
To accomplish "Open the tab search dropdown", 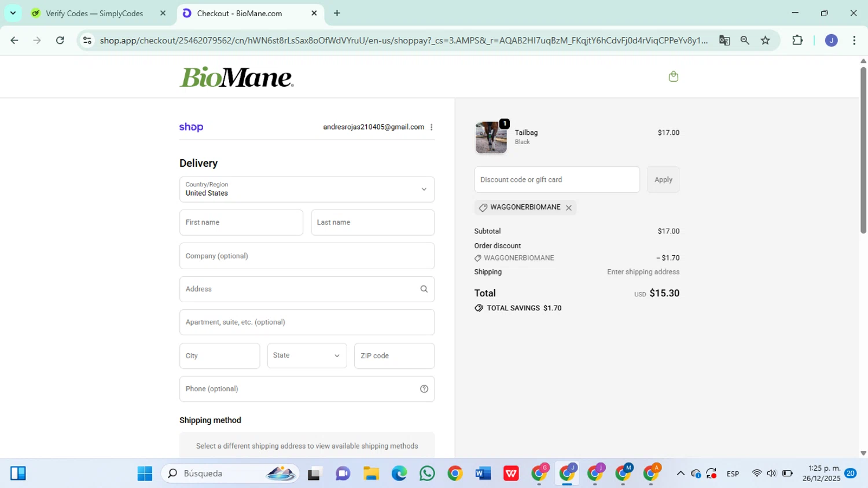I will pos(13,13).
